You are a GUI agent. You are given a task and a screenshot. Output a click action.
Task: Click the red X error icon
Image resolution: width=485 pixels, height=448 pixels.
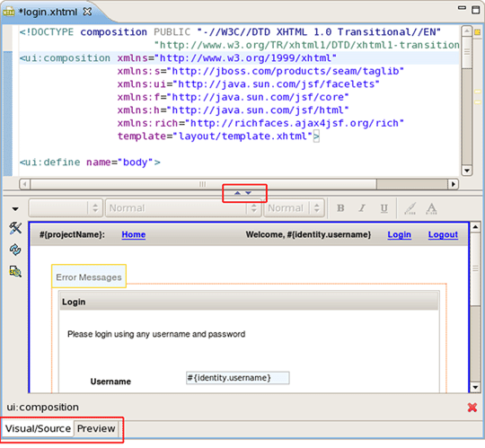[472, 408]
